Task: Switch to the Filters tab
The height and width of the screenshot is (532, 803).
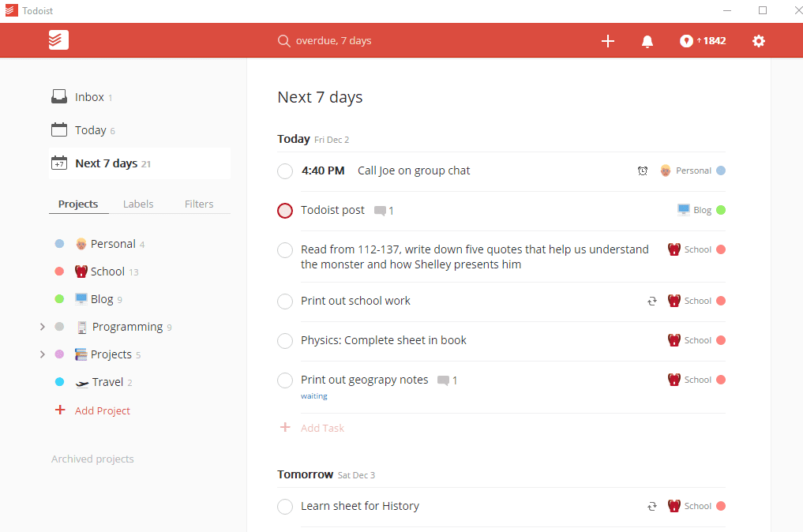Action: tap(199, 204)
